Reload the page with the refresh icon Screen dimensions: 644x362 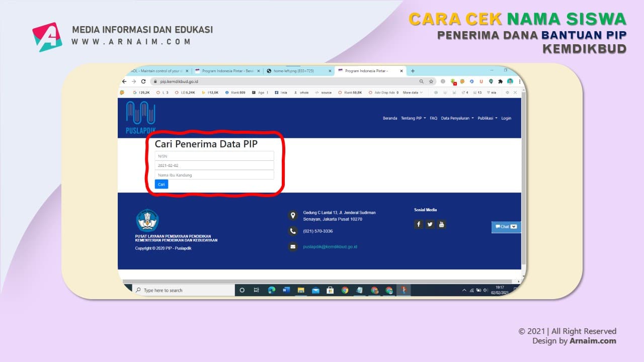pos(143,81)
